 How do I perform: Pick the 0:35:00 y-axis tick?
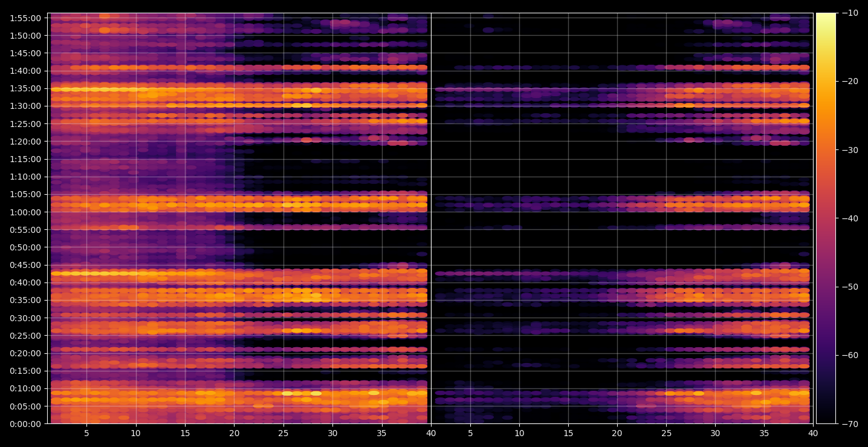[x=26, y=300]
